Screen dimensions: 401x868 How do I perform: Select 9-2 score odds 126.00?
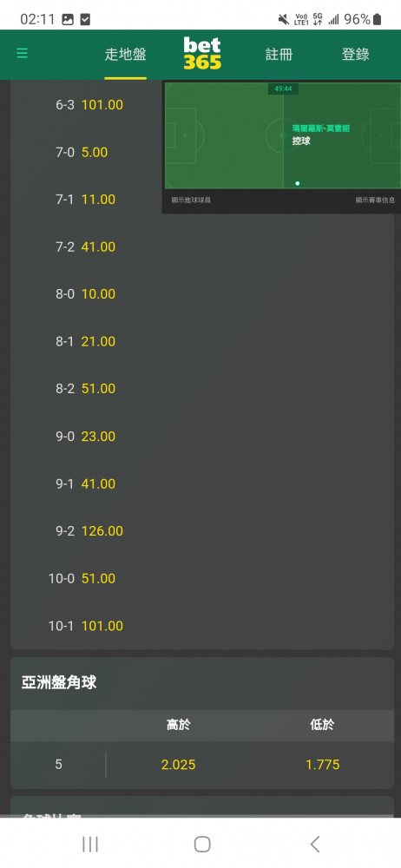84,531
